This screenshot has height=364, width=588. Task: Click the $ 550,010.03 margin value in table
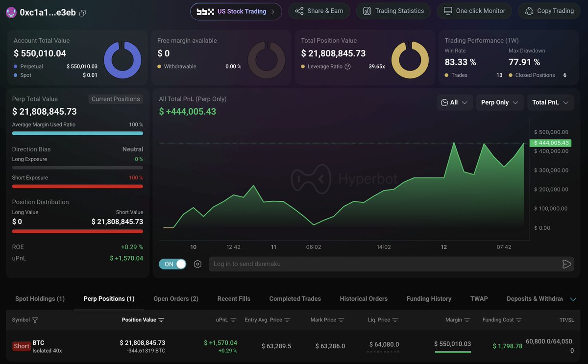pos(453,344)
